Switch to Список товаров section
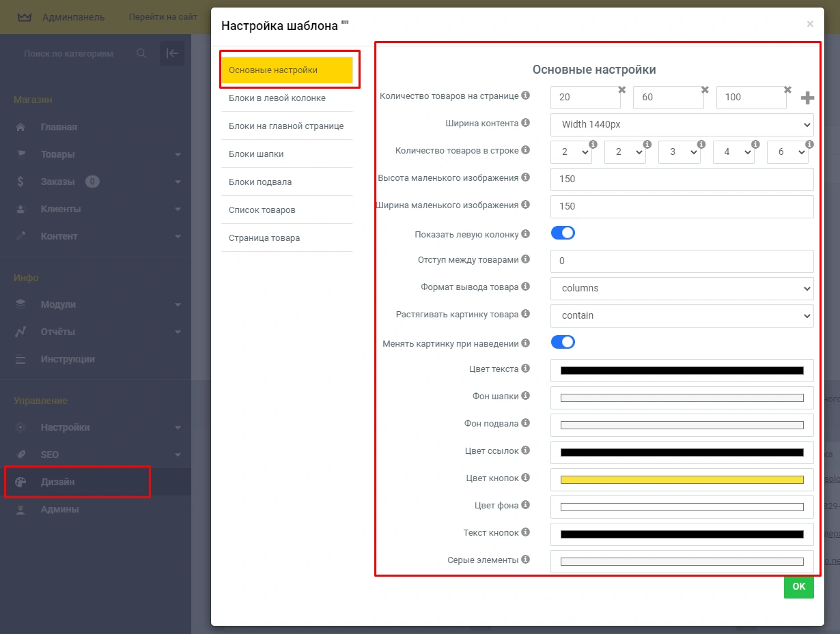The image size is (840, 634). (262, 210)
